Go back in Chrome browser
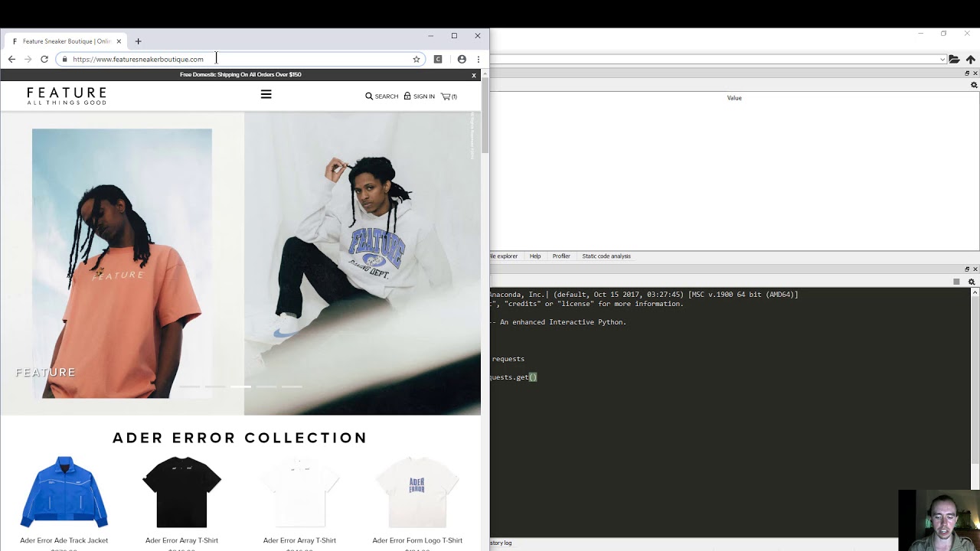This screenshot has width=980, height=551. (x=11, y=59)
